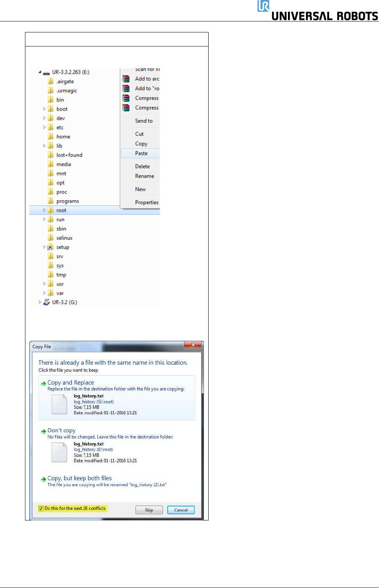Expand the UR-3.2 (G:) drive

(x=40, y=302)
